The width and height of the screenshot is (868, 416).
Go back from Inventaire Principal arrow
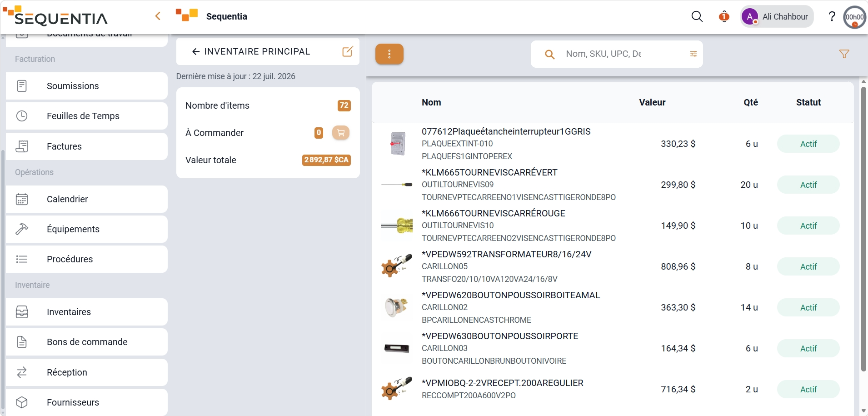196,52
